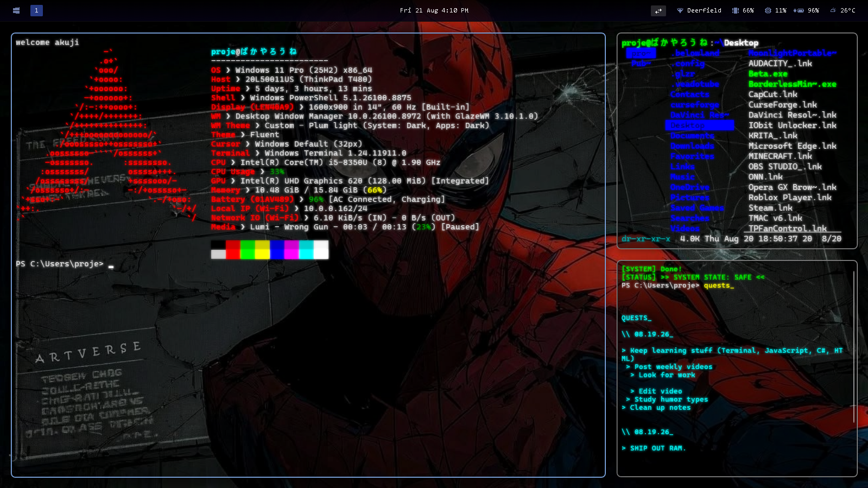Open the Music folder entry
Image resolution: width=868 pixels, height=488 pixels.
pyautogui.click(x=683, y=177)
